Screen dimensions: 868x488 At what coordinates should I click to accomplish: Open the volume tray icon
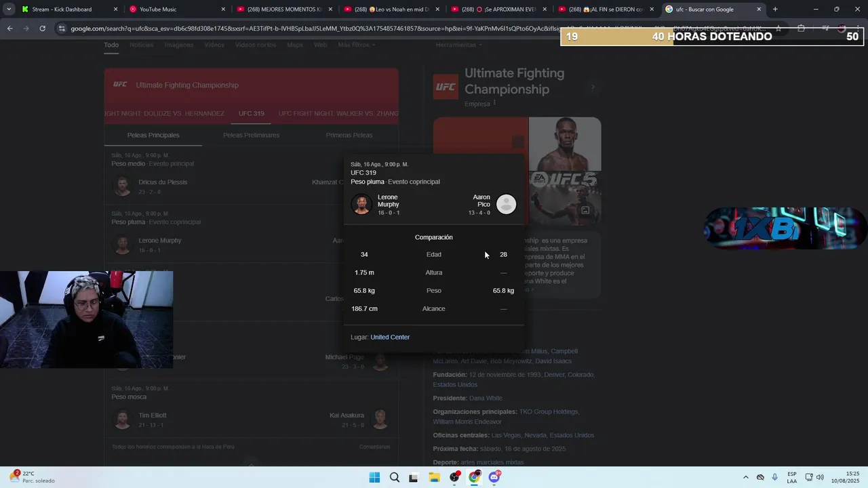(820, 477)
